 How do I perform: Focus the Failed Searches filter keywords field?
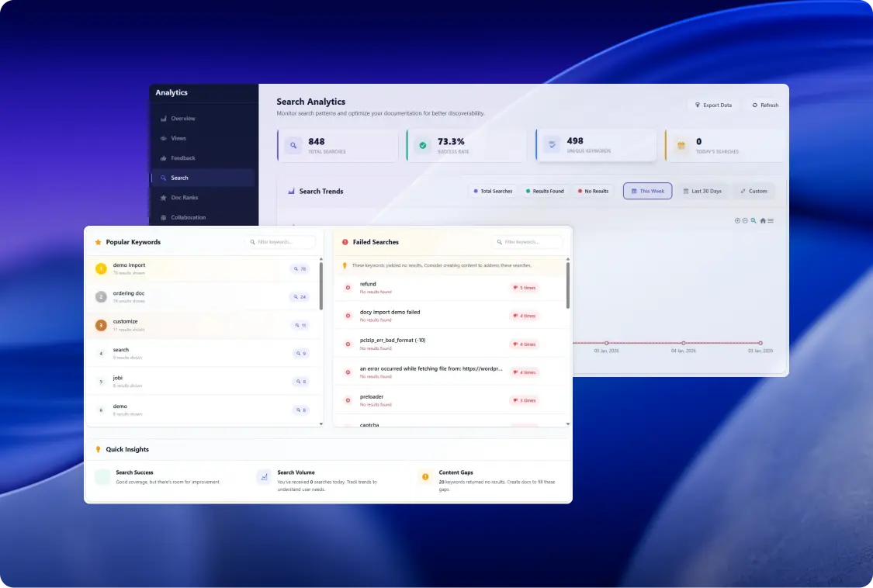point(532,242)
